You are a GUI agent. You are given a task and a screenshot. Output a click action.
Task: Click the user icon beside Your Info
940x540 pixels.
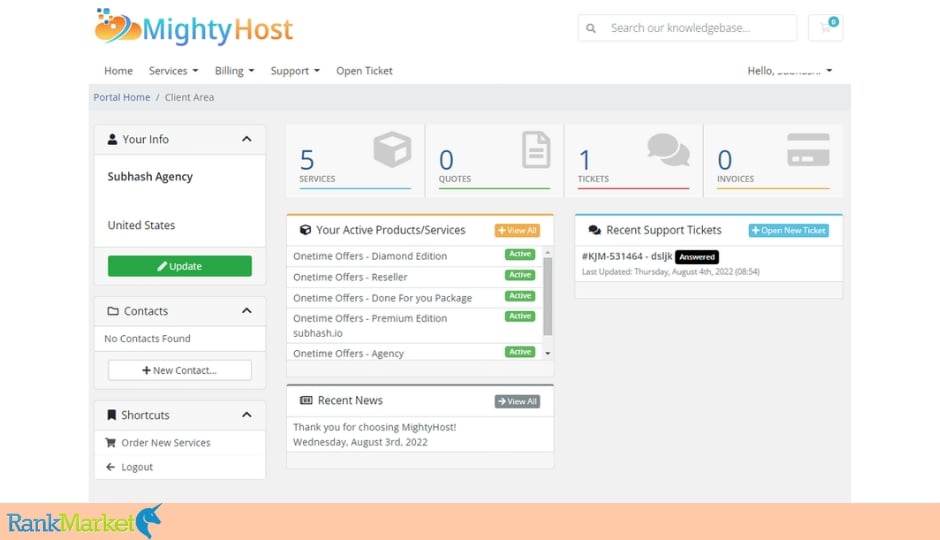(112, 139)
